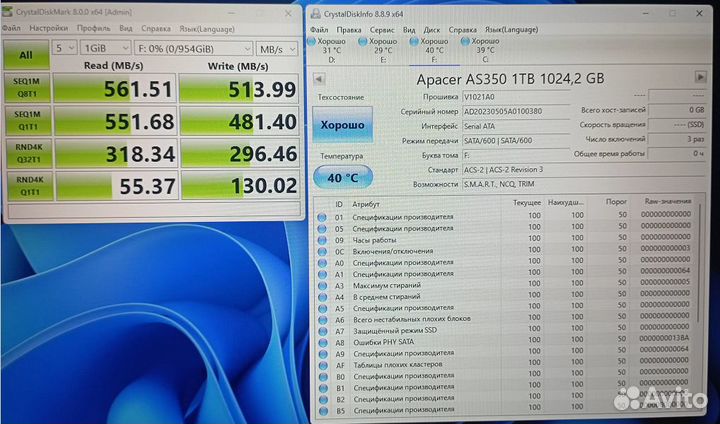Click status icon of Таблицы плохих кластеров row
The height and width of the screenshot is (424, 720).
pos(323,365)
